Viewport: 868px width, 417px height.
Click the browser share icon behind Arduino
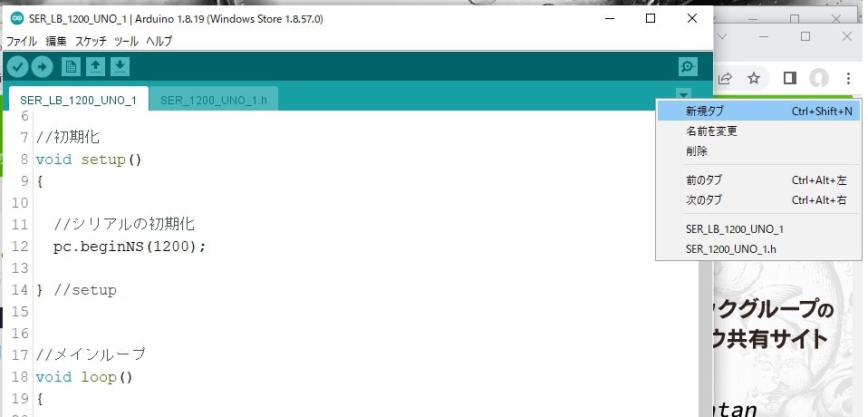pos(725,78)
